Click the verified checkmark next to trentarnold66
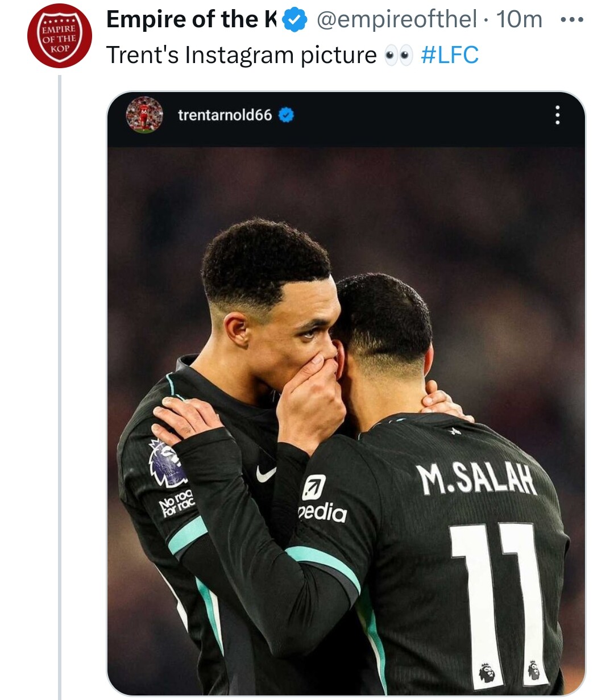This screenshot has height=700, width=614. tap(286, 115)
